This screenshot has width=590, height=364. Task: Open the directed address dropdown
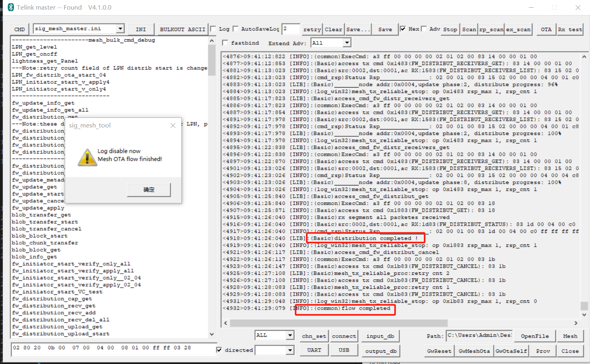point(290,350)
